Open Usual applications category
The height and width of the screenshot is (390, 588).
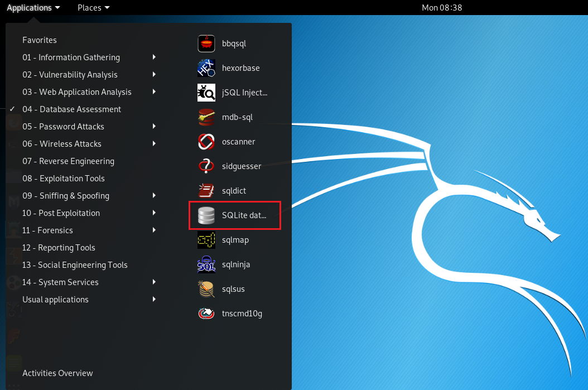55,300
